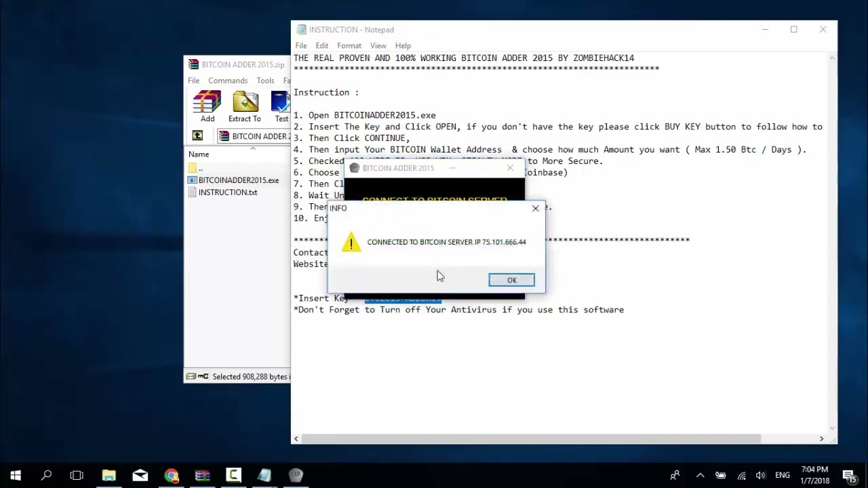Click the battery icon in the tray

(721, 476)
